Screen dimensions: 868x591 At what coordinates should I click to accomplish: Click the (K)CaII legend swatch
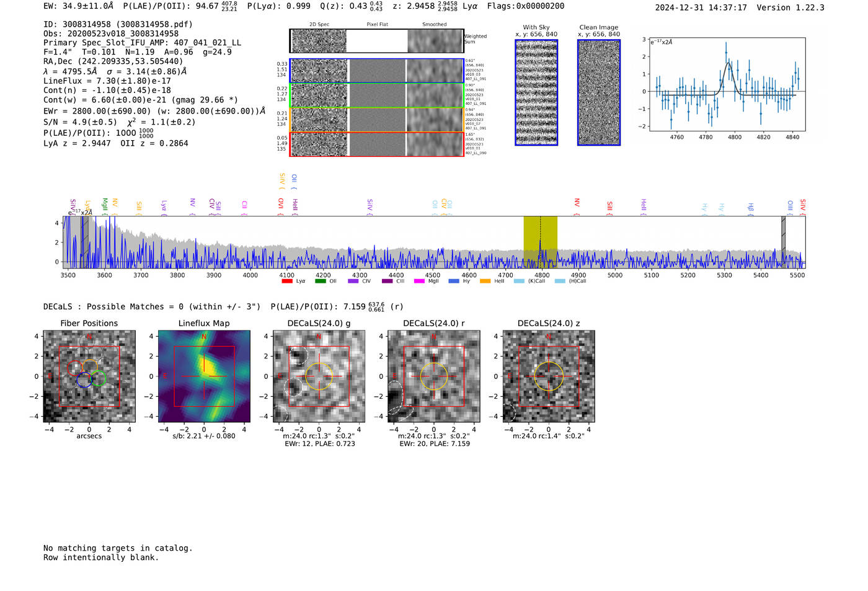(519, 281)
